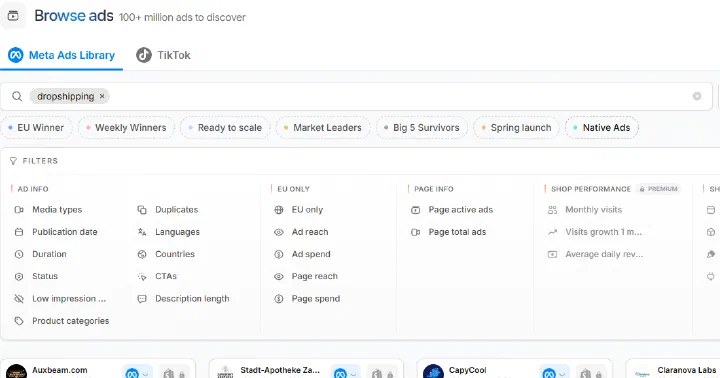Select the Market Leaders preset
Image resolution: width=720 pixels, height=378 pixels.
pos(323,128)
